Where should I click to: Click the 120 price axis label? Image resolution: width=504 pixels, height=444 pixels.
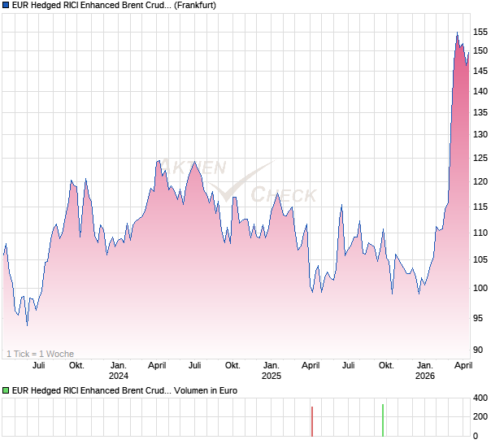pos(480,181)
